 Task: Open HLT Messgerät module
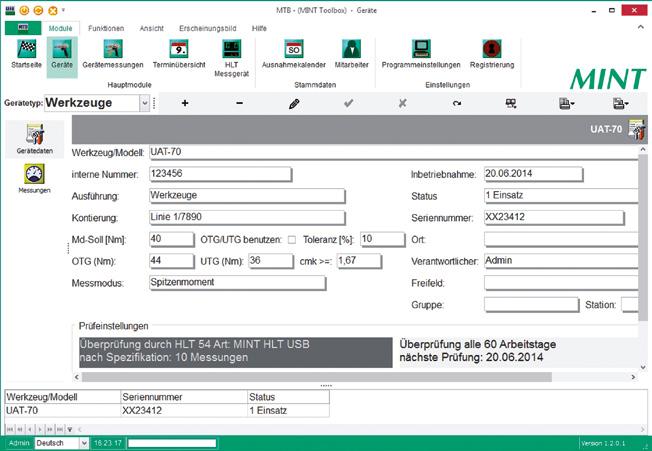pos(231,58)
